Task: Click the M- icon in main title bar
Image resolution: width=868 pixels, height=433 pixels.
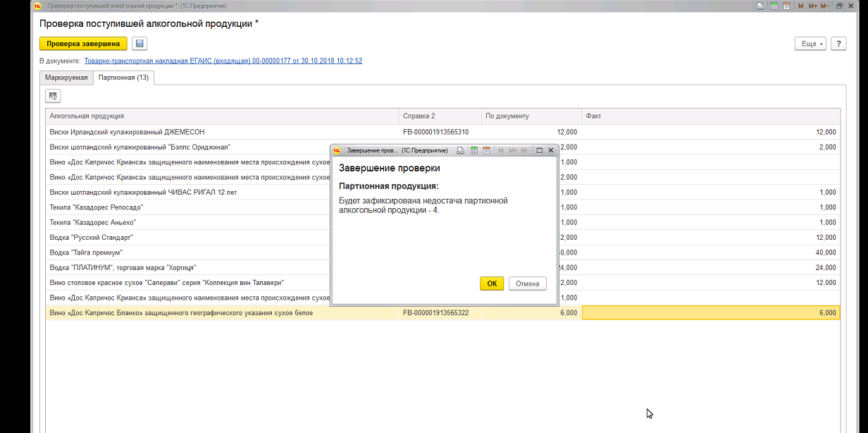Action: [825, 6]
